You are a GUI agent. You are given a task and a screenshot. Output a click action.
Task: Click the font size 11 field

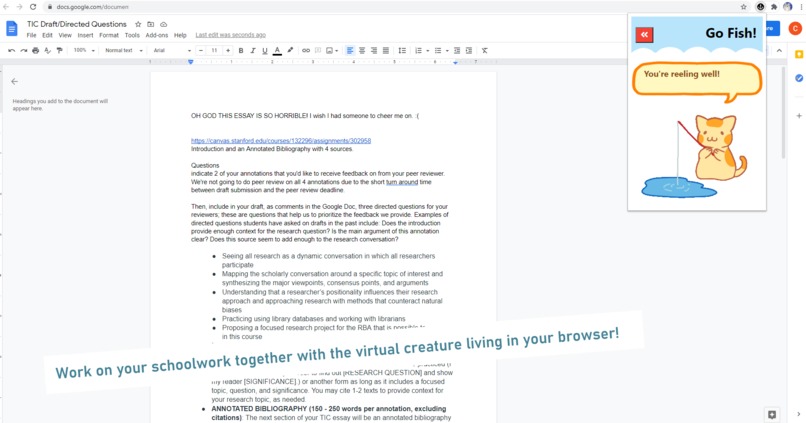(214, 50)
